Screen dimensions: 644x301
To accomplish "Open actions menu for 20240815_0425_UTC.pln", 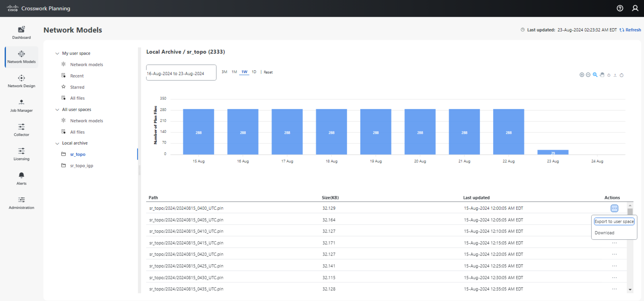I will tap(614, 266).
